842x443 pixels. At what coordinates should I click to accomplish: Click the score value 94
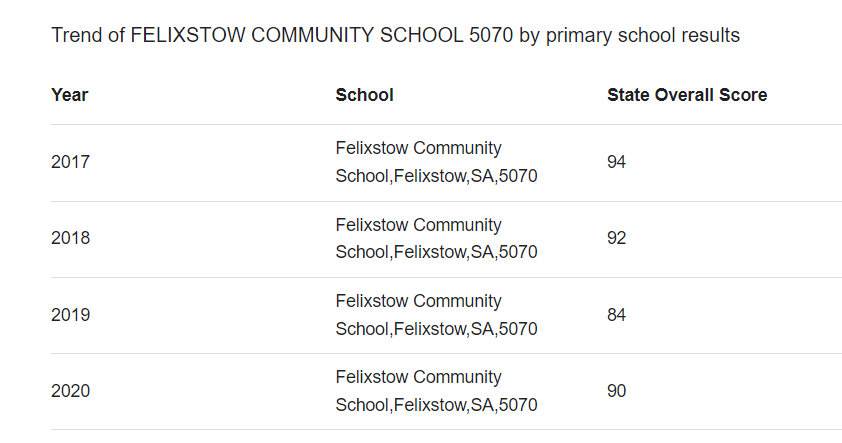616,162
